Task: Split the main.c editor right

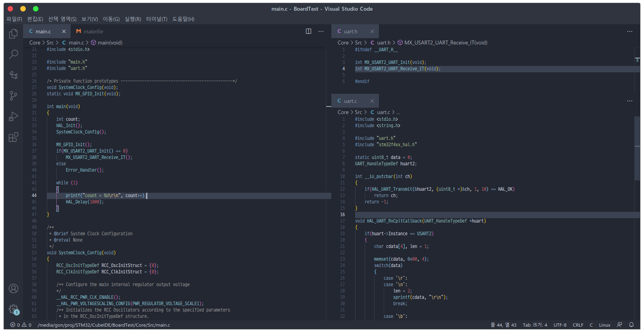Action: (x=308, y=31)
